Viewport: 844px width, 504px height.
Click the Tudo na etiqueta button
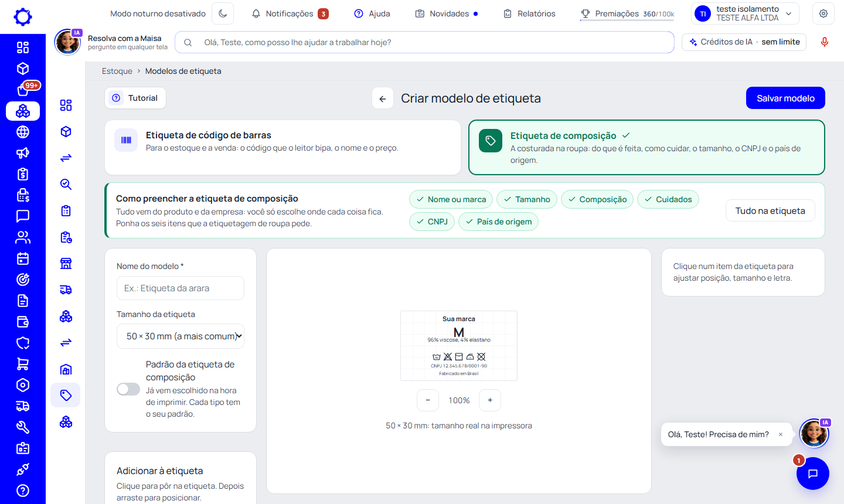[770, 211]
